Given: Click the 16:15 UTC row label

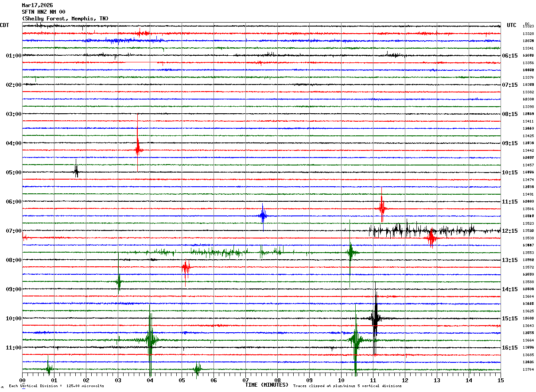Looking at the screenshot, I should pyautogui.click(x=510, y=348).
